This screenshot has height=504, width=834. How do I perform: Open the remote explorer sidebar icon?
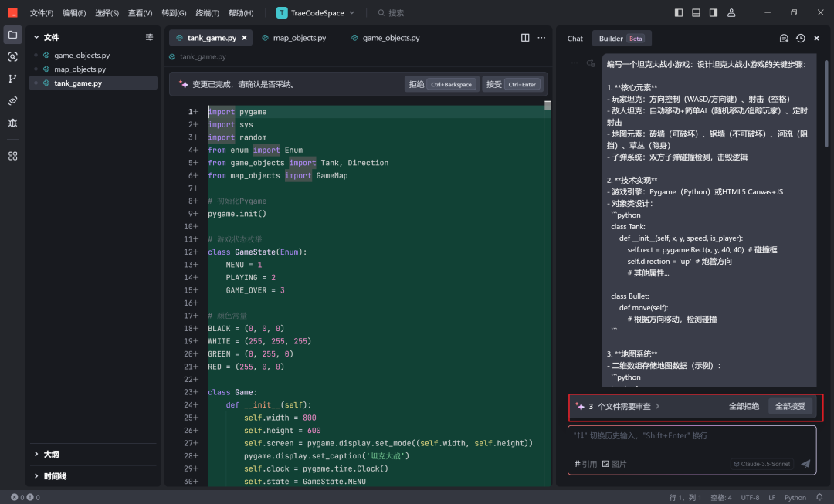(x=13, y=101)
